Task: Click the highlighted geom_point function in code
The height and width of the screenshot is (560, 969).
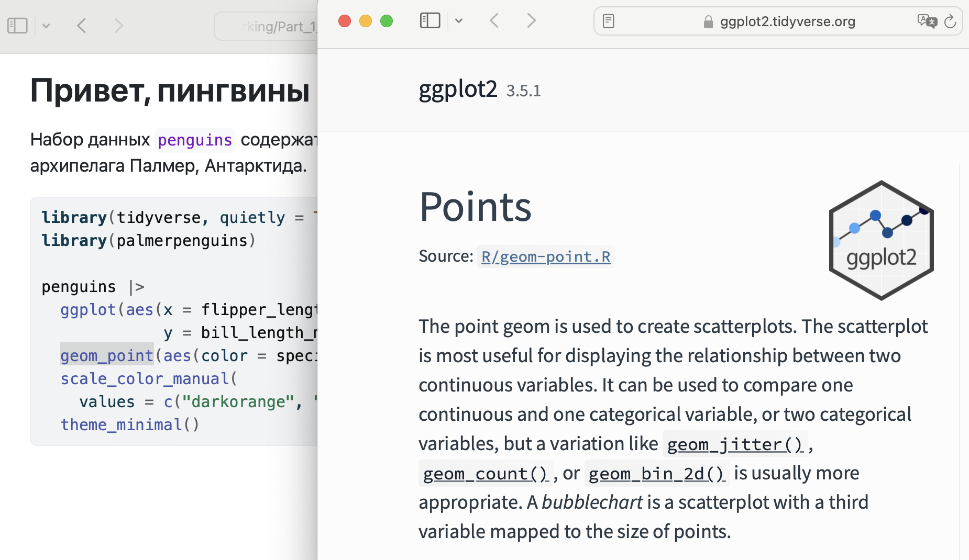Action: [x=107, y=356]
